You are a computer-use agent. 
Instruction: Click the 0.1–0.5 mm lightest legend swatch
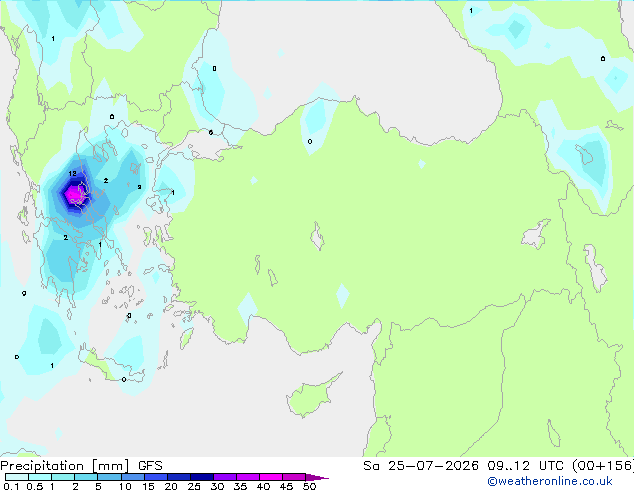coord(17,477)
